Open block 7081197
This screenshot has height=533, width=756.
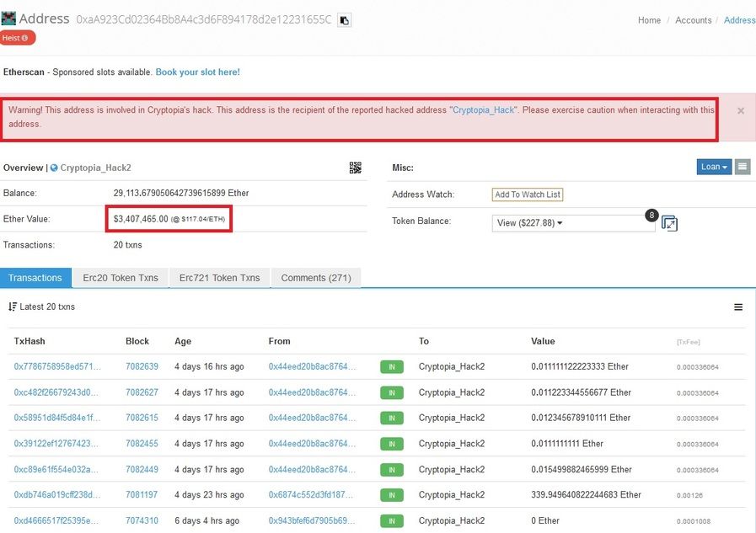[x=142, y=495]
